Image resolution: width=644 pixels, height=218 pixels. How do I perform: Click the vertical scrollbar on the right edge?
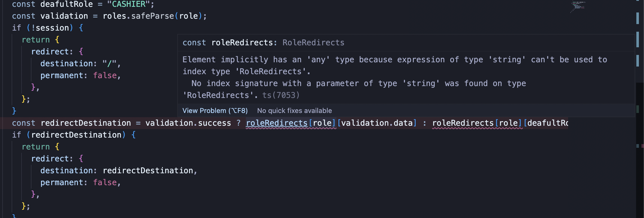[x=640, y=109]
